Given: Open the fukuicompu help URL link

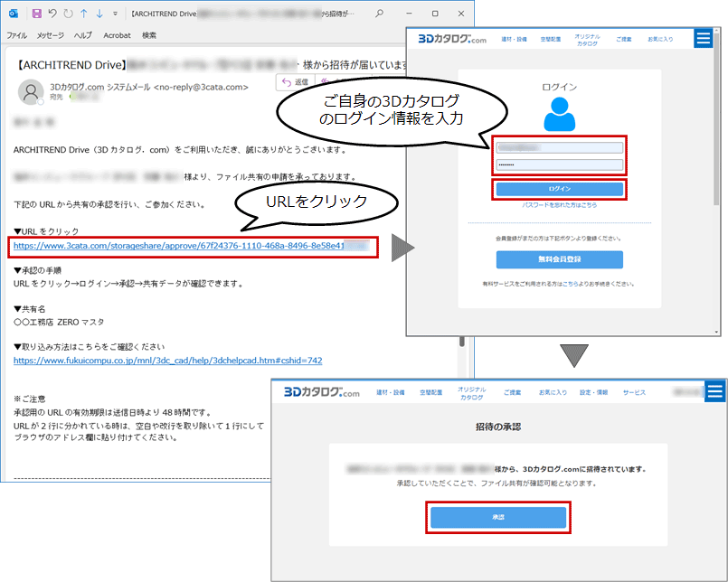Looking at the screenshot, I should point(167,361).
